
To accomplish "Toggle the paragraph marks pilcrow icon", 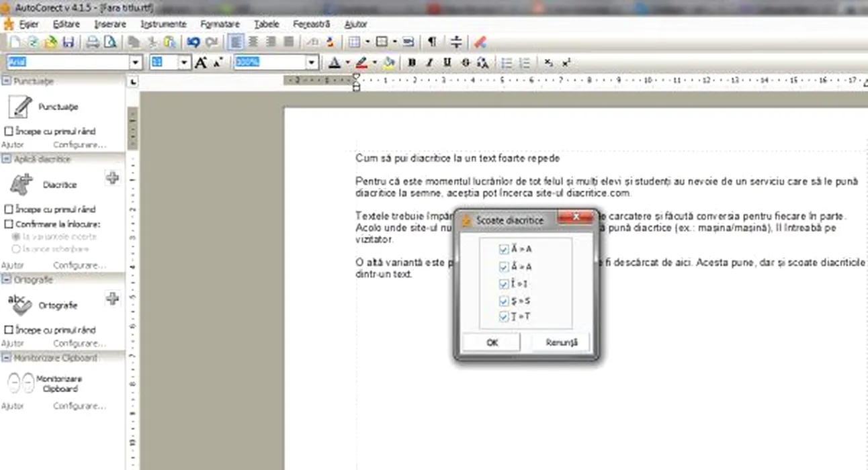I will 432,42.
